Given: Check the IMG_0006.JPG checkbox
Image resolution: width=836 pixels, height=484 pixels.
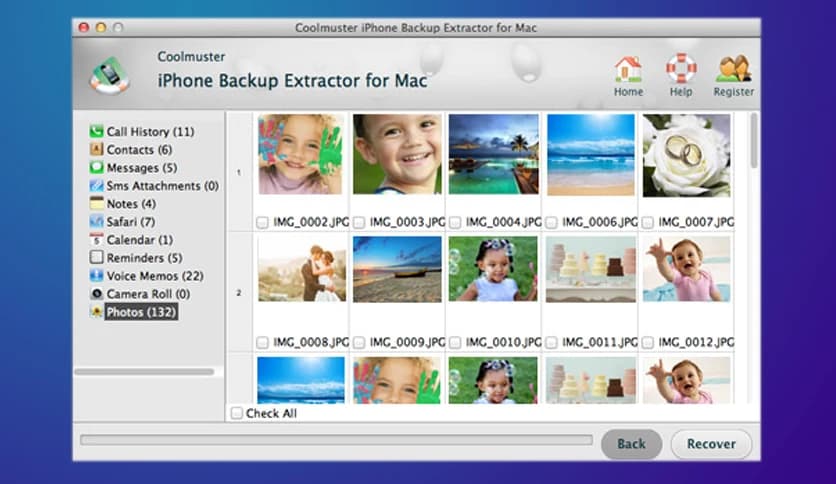Looking at the screenshot, I should tap(552, 222).
